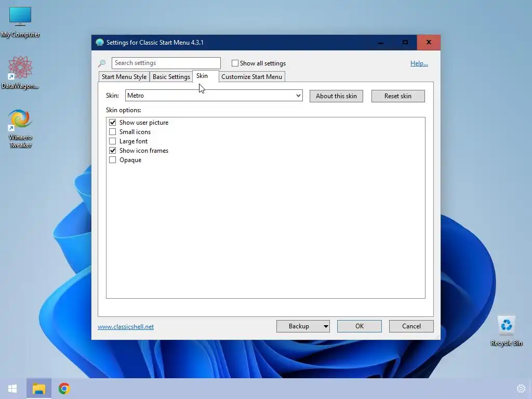
Task: Open Customize Start Menu tab
Action: click(x=252, y=77)
